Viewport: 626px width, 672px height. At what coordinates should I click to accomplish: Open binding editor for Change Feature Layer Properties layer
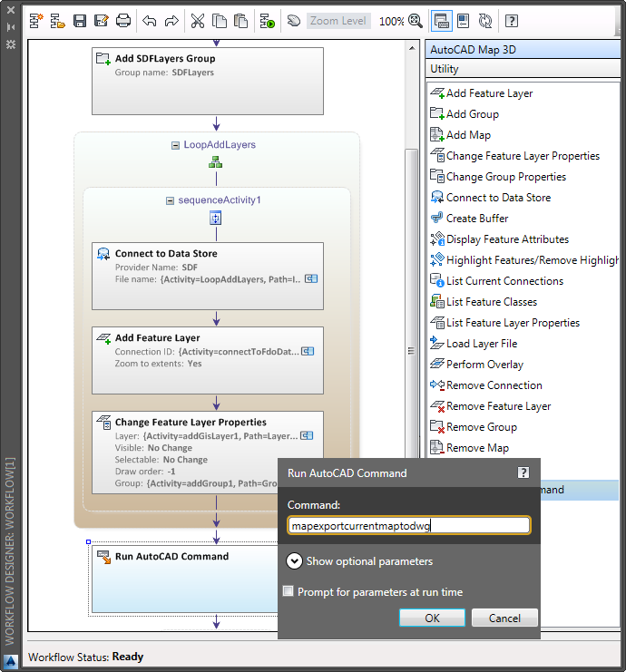pyautogui.click(x=307, y=436)
